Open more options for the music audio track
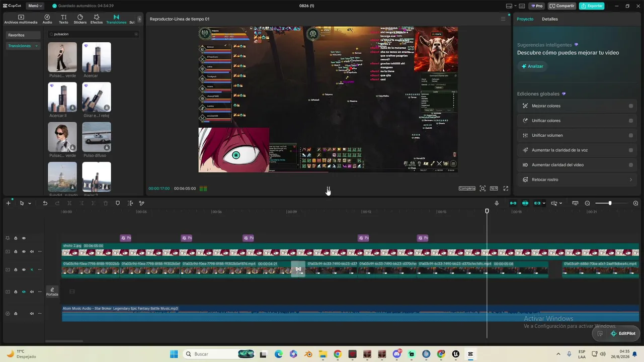Screen dimensions: 644x362 40,314
